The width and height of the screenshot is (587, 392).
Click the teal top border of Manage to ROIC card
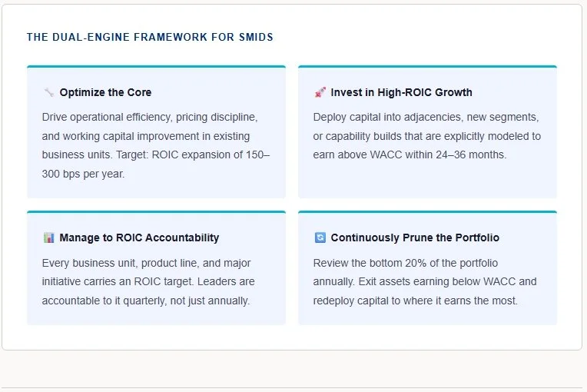156,212
